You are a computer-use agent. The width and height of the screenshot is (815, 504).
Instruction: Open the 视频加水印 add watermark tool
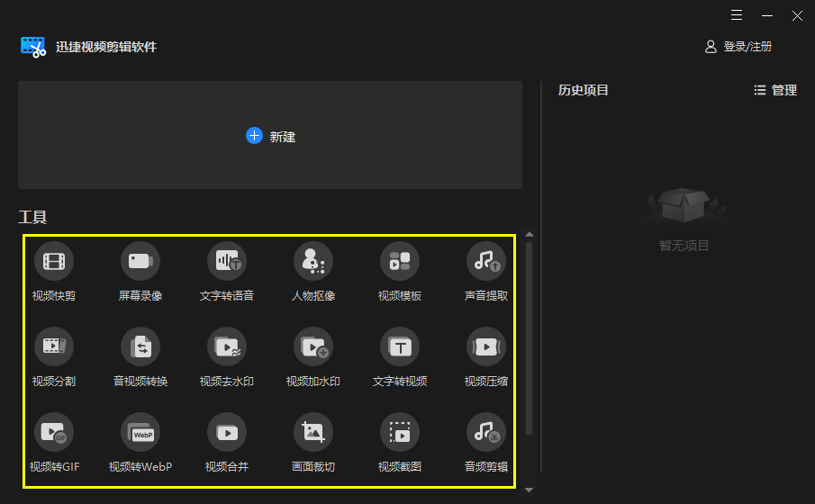click(x=313, y=346)
